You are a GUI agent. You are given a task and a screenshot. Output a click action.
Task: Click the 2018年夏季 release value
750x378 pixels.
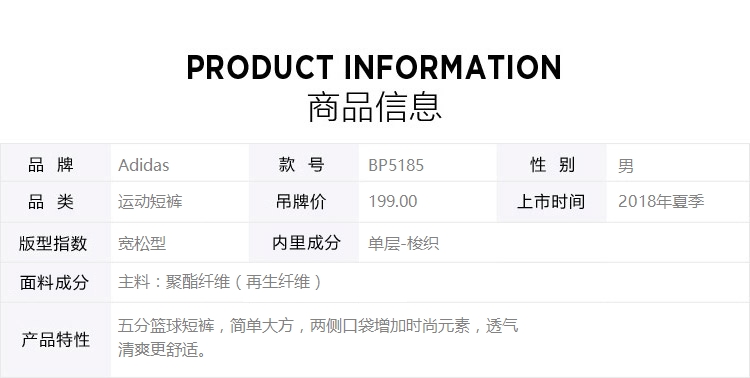[x=661, y=201]
